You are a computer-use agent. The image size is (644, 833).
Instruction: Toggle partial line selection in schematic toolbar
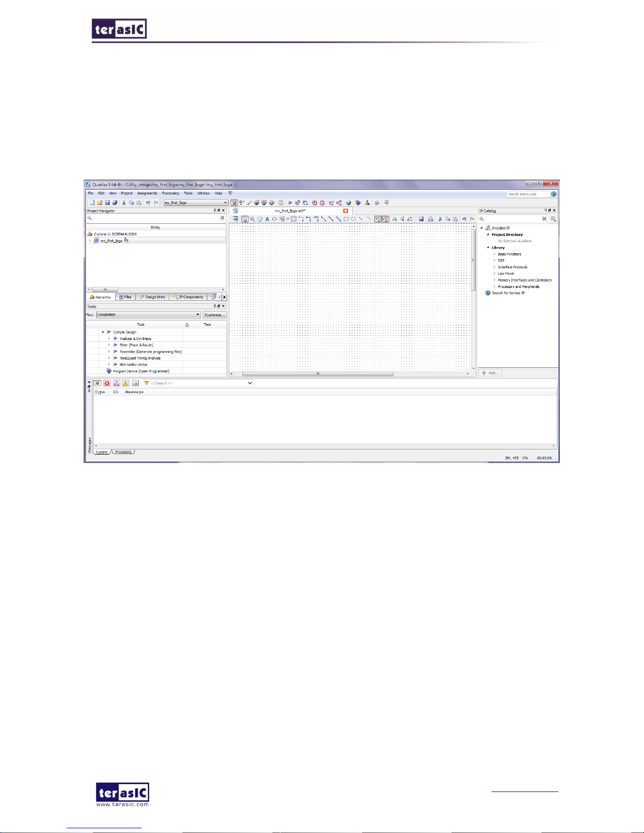pos(386,219)
